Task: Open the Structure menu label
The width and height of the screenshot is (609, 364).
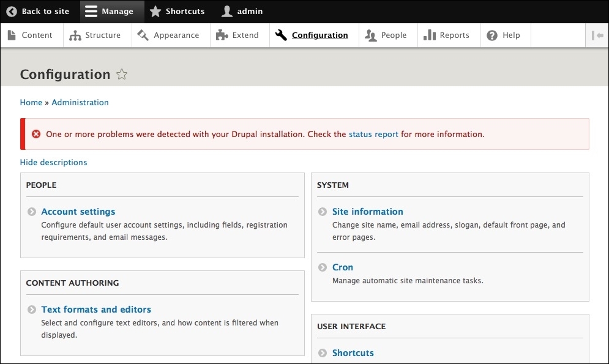Action: [103, 35]
